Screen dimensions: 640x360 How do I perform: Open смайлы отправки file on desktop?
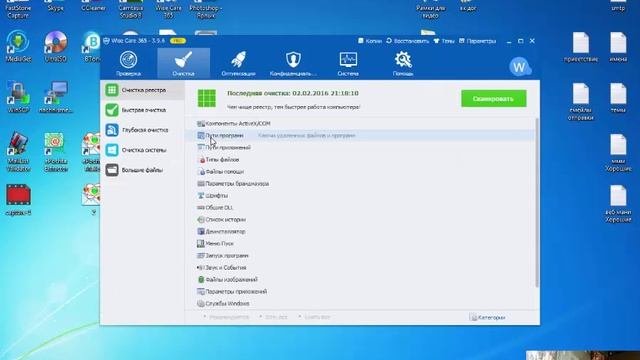point(580,101)
